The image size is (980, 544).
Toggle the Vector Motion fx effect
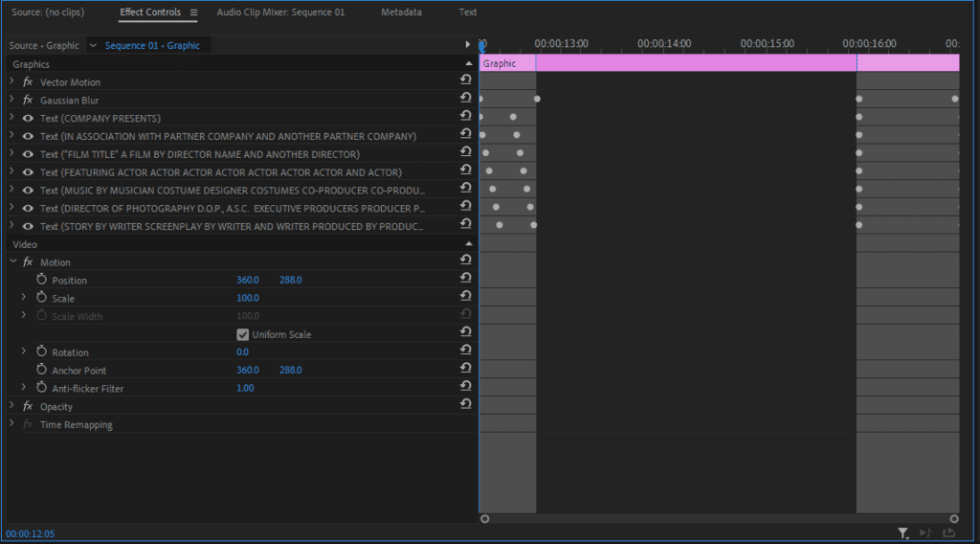coord(28,82)
